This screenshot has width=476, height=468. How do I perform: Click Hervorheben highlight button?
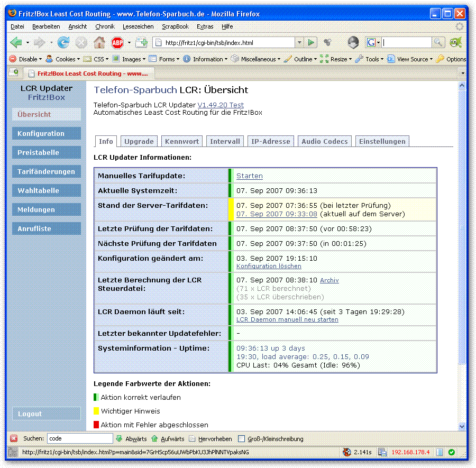point(210,438)
